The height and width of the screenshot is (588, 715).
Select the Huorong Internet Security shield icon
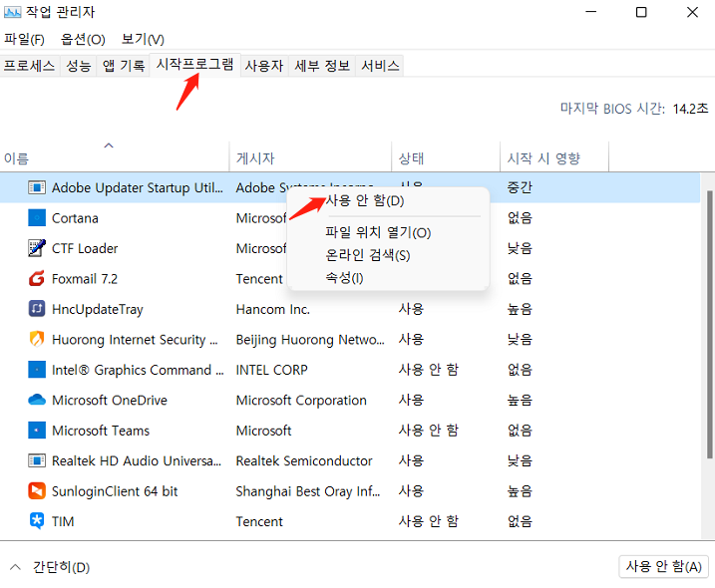37,340
